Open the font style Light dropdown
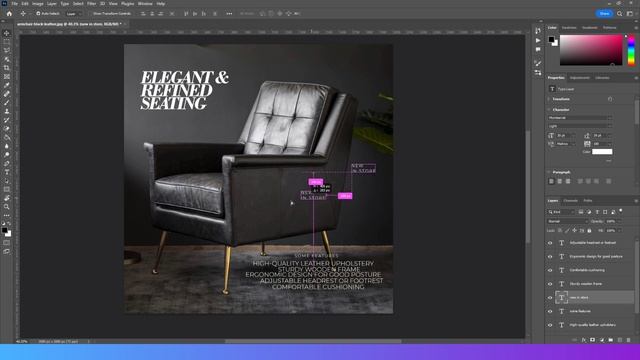Image resolution: width=640 pixels, height=360 pixels. click(580, 126)
